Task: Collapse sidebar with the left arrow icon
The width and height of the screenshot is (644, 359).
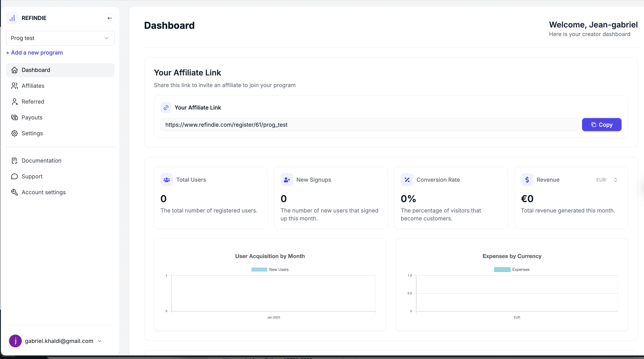Action: coord(109,18)
